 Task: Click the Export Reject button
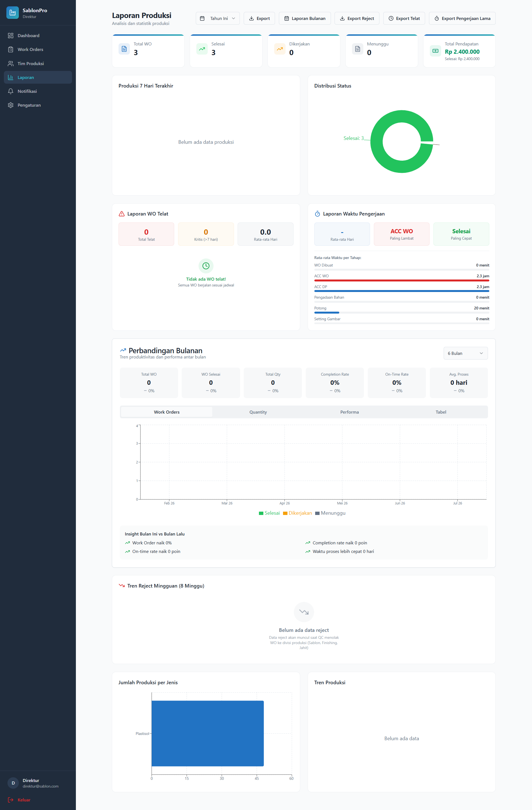pyautogui.click(x=357, y=18)
